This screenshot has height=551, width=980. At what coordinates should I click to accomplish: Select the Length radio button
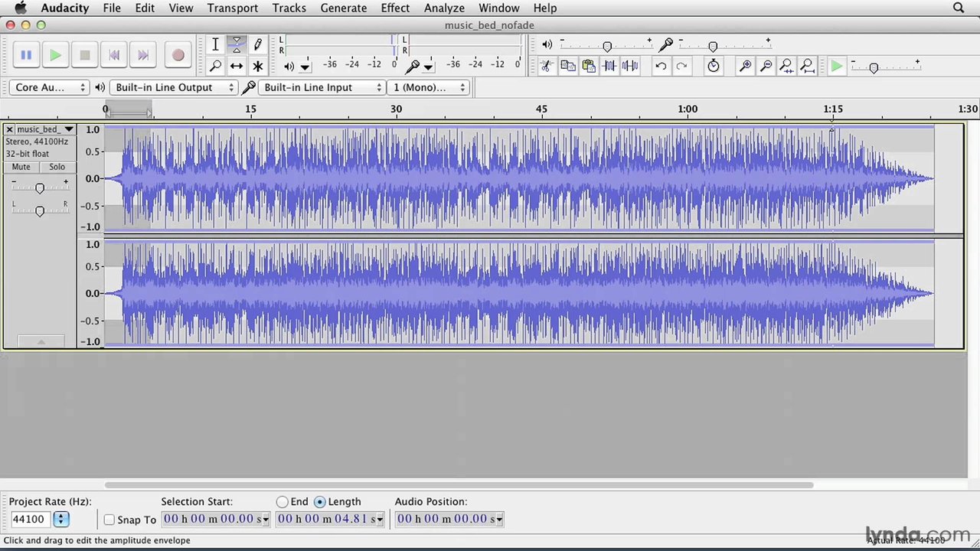(319, 502)
